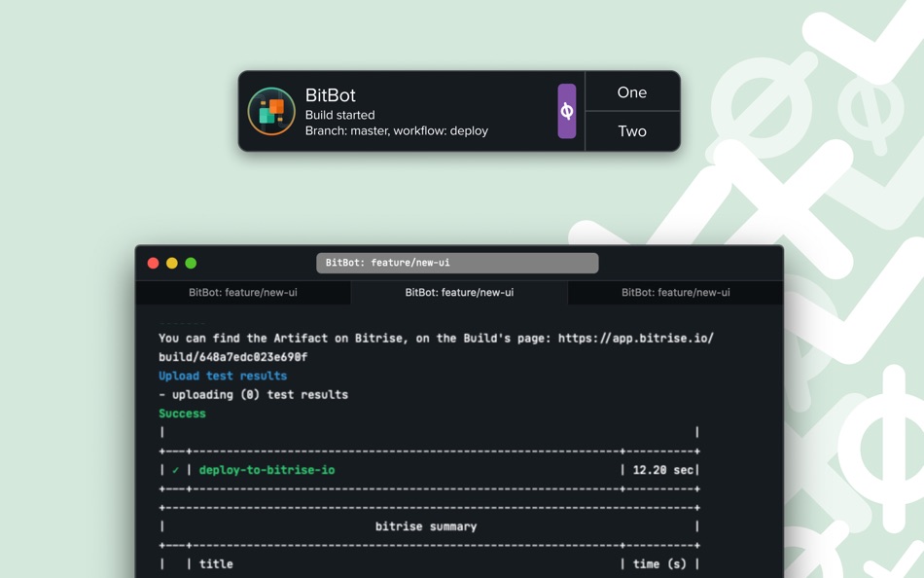The width and height of the screenshot is (924, 578).
Task: Click the purple Bitrise logo badge
Action: coord(567,112)
